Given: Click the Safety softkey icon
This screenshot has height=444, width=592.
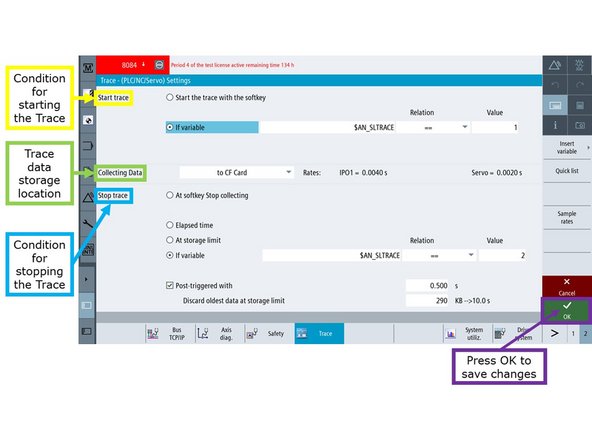Looking at the screenshot, I should 252,333.
